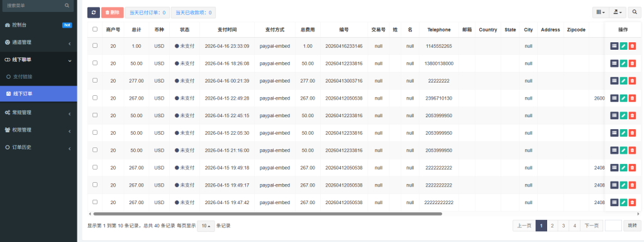
Task: Collapse the 线下聊单 sidebar menu
Action: tap(38, 60)
